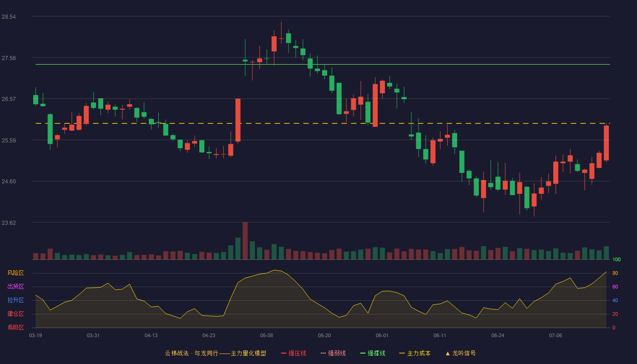Click the 风险区 zone label

[x=15, y=273]
